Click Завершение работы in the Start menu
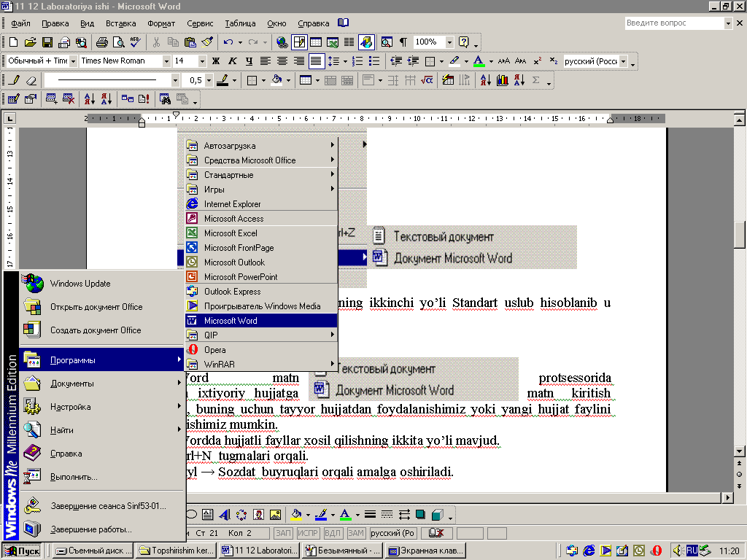 90,529
